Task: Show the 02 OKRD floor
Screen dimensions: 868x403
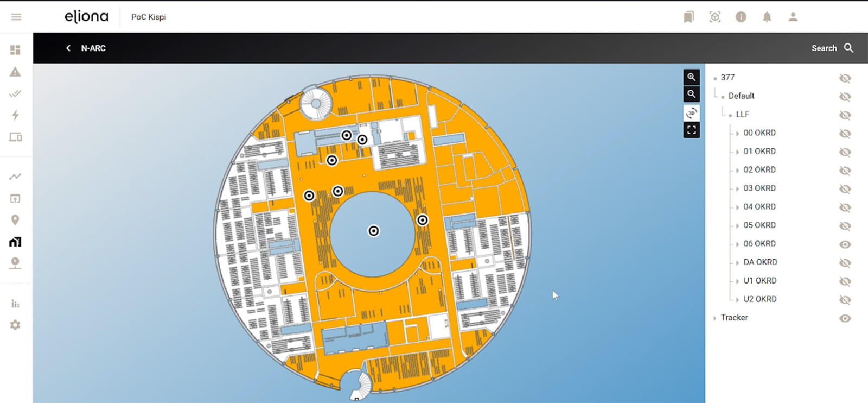Action: 845,171
